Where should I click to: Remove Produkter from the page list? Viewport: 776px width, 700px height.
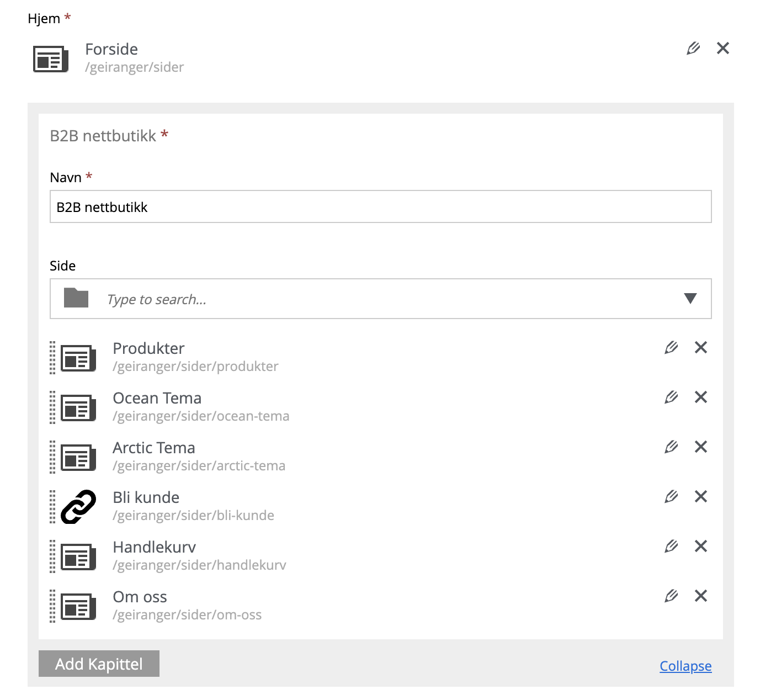(x=701, y=347)
